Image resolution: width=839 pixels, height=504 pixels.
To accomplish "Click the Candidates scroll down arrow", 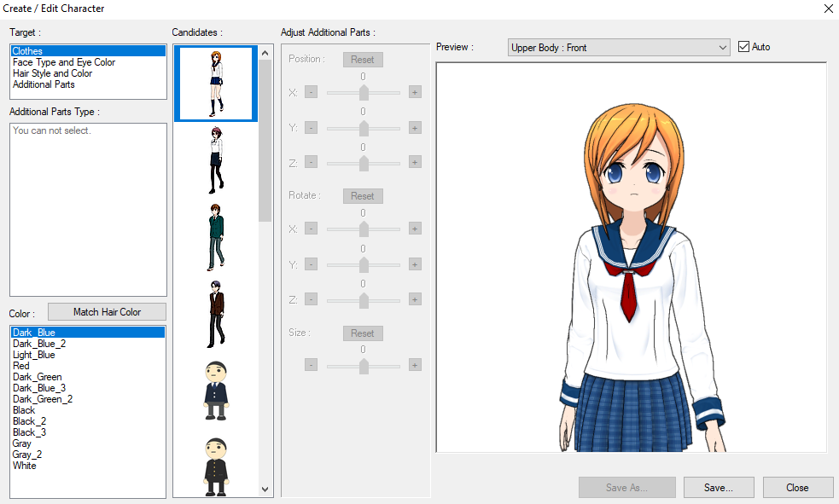I will (x=265, y=489).
